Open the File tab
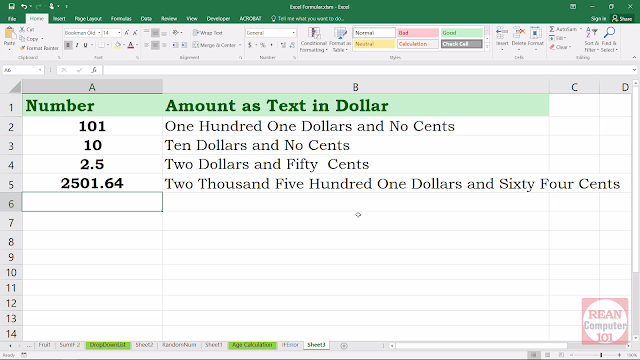The height and width of the screenshot is (360, 640). [x=12, y=19]
